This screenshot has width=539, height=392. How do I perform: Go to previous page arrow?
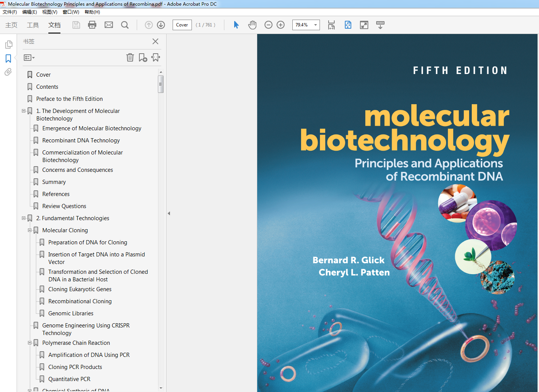click(149, 25)
